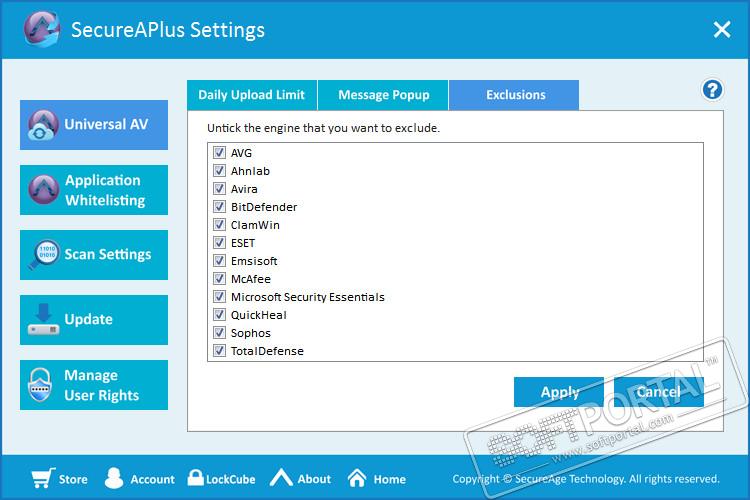This screenshot has width=750, height=500.
Task: Click the Cancel button
Action: (x=659, y=392)
